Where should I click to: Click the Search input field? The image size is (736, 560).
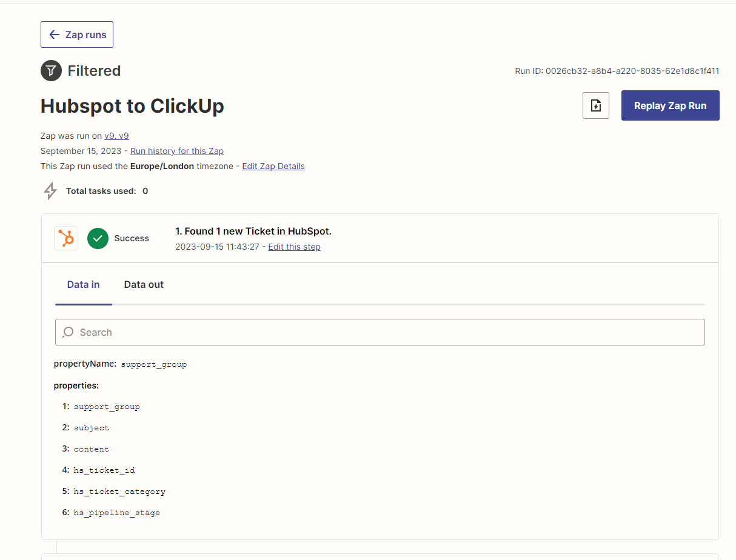click(380, 332)
